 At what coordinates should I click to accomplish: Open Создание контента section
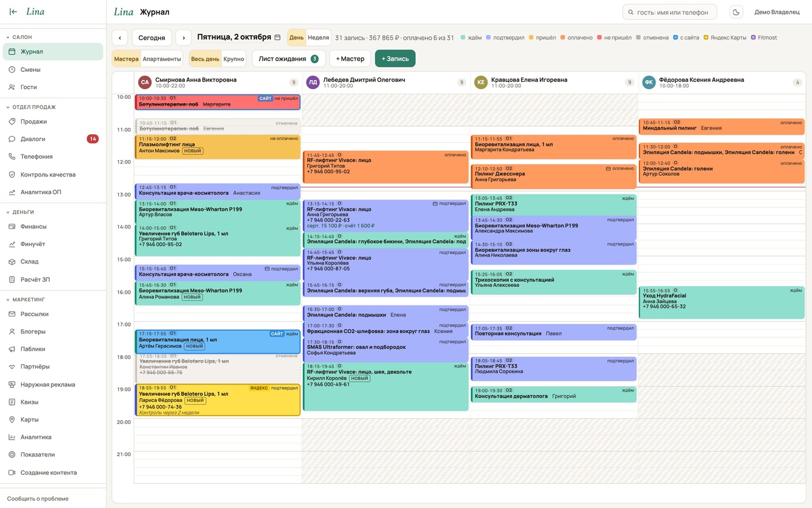[53, 473]
